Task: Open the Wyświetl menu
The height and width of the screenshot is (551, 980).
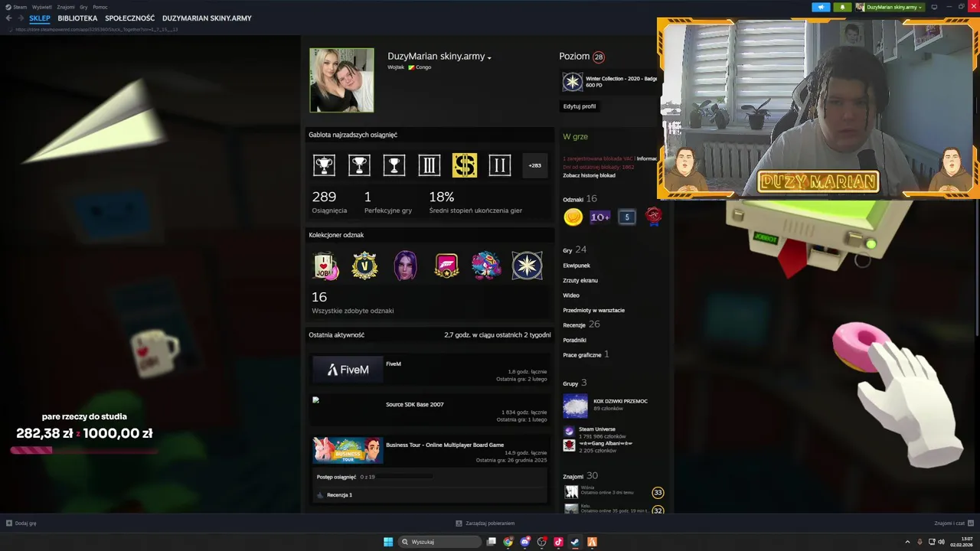Action: coord(42,7)
